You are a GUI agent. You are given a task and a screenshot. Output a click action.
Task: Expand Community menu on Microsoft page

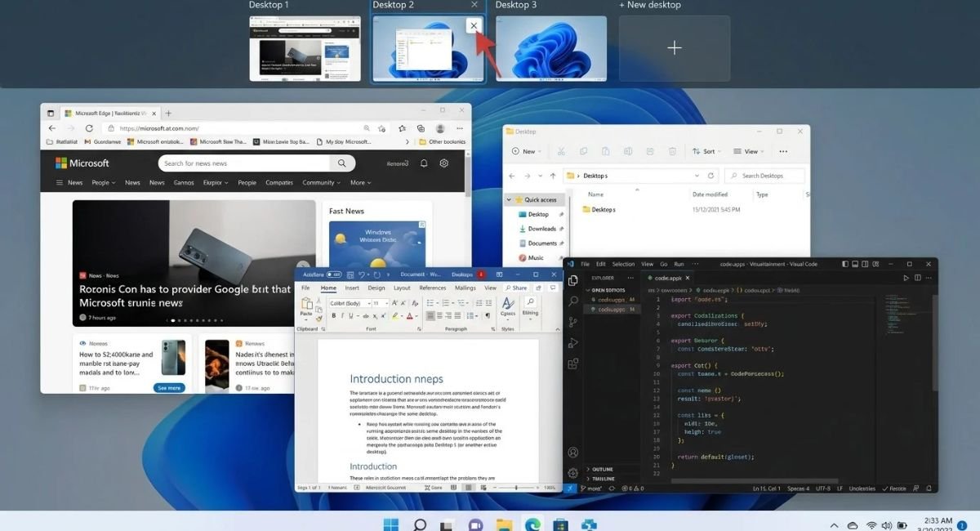(x=322, y=183)
